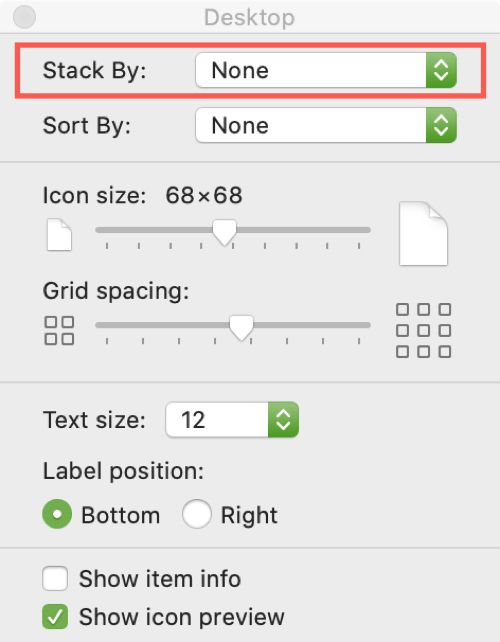500x642 pixels.
Task: Open the Stack By dropdown showing None
Action: 326,70
